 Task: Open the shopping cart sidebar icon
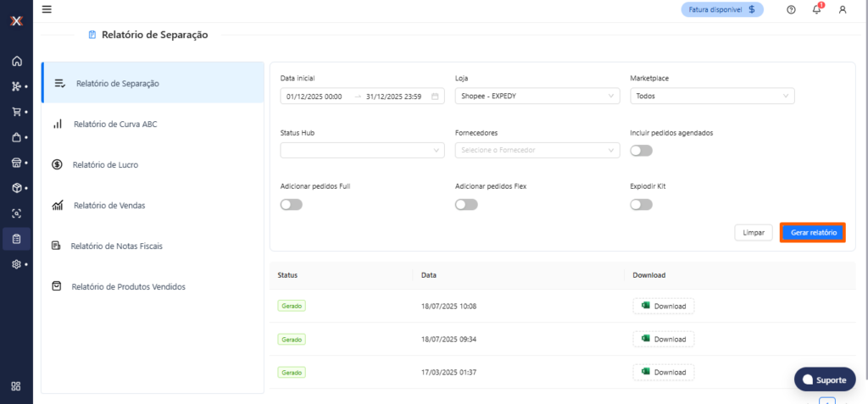tap(16, 112)
